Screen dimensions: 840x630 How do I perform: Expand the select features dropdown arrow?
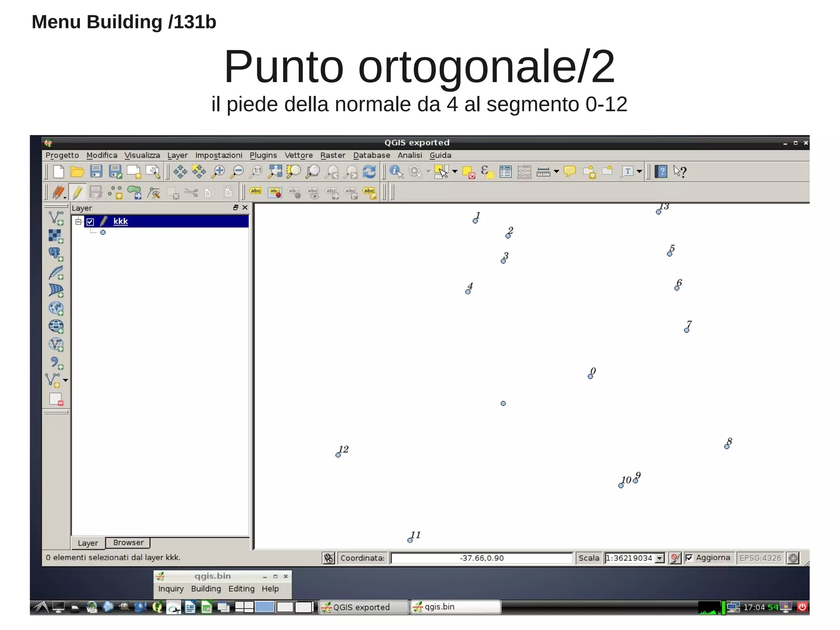pos(454,172)
